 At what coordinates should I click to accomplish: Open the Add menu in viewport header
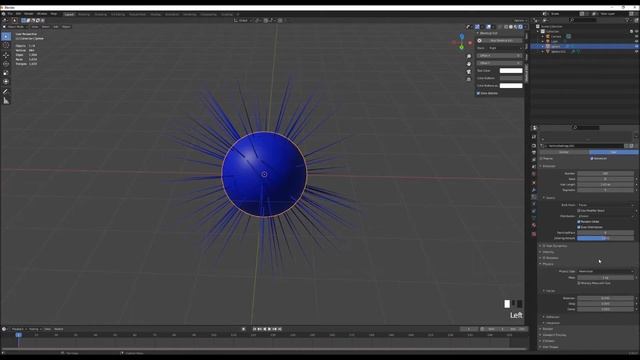coord(56,27)
